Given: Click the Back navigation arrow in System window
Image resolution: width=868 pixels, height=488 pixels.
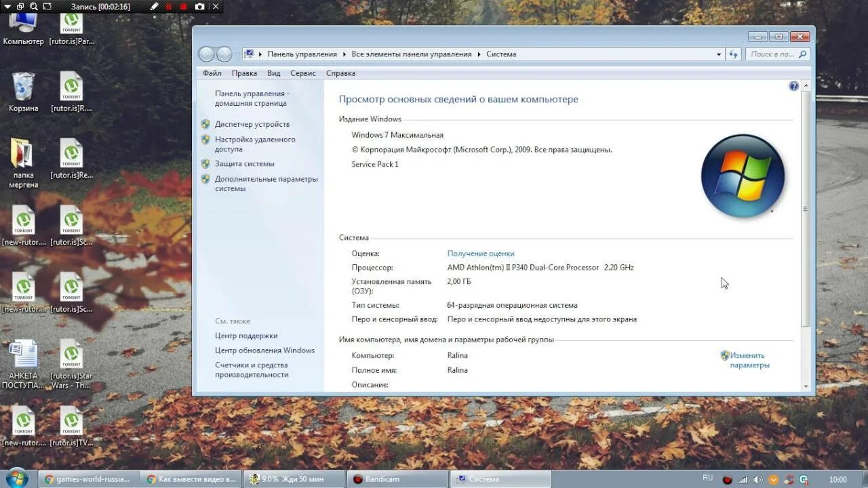Looking at the screenshot, I should coord(206,54).
